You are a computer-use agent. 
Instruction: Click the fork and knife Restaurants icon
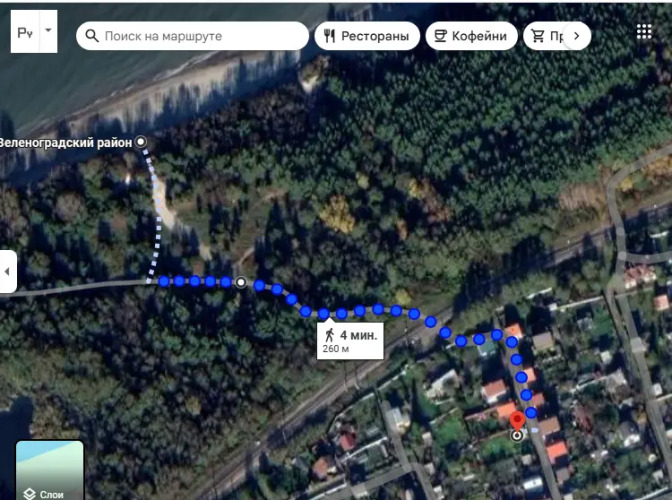point(329,36)
